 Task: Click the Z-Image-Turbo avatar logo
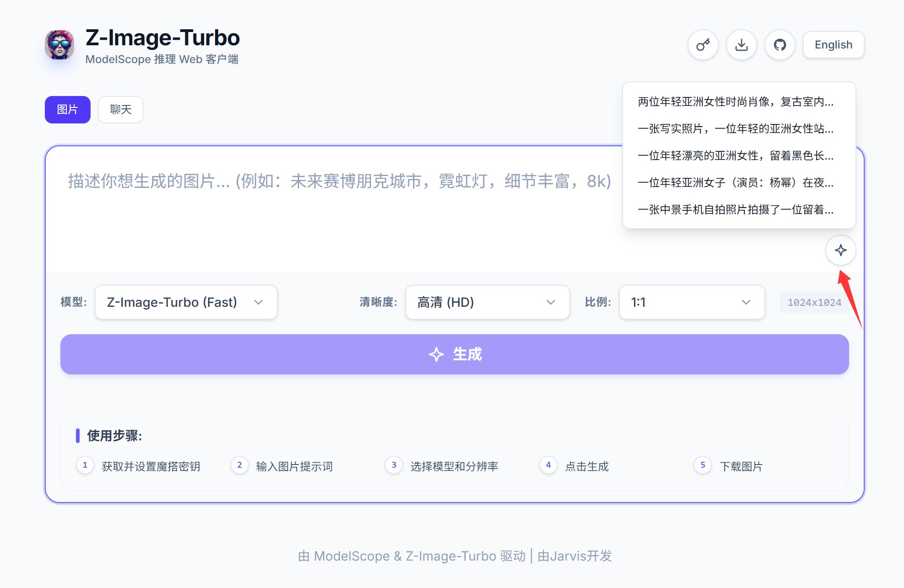pos(59,45)
